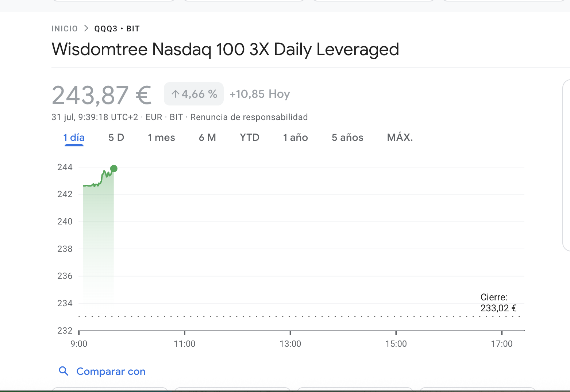Click the Comparar con button
Screen dimensions: 570x392
(x=102, y=371)
